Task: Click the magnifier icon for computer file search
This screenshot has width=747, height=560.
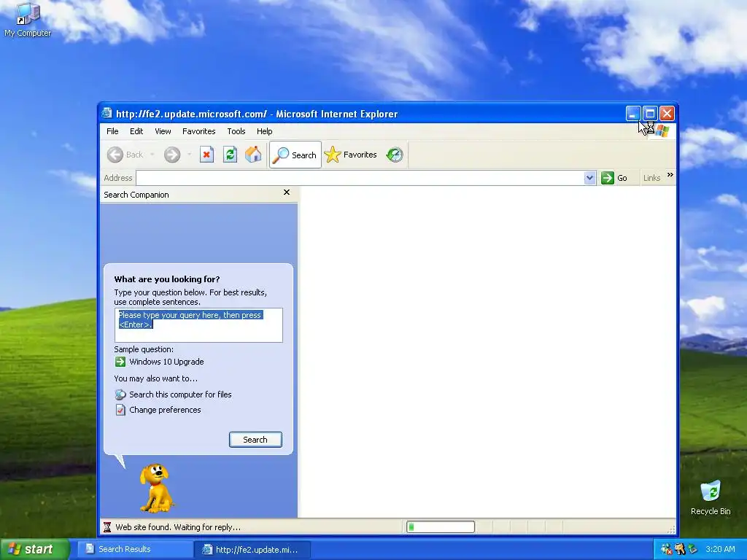Action: click(x=120, y=394)
